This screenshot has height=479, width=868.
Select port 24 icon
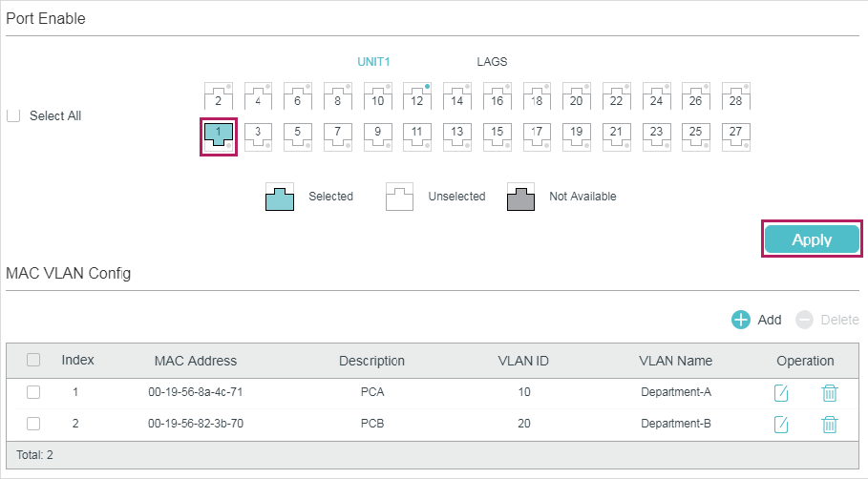(657, 96)
